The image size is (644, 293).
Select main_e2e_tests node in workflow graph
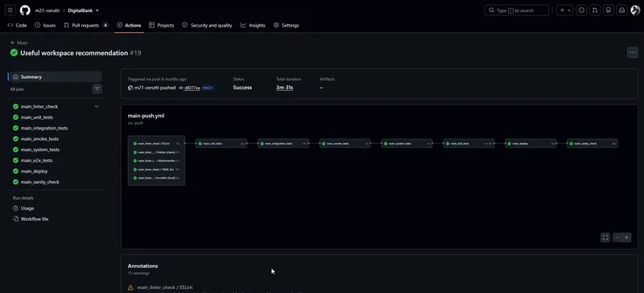click(x=469, y=144)
